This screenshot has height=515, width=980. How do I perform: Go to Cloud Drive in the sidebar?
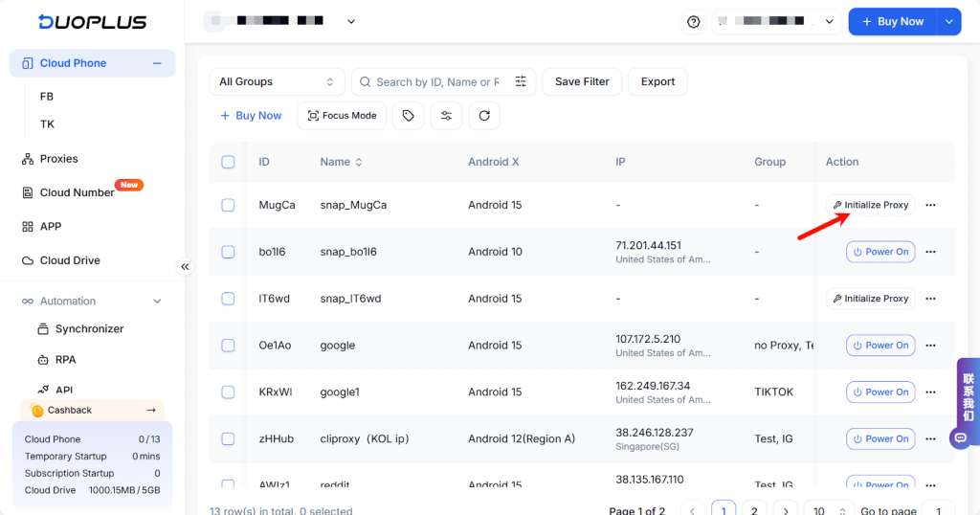point(69,260)
